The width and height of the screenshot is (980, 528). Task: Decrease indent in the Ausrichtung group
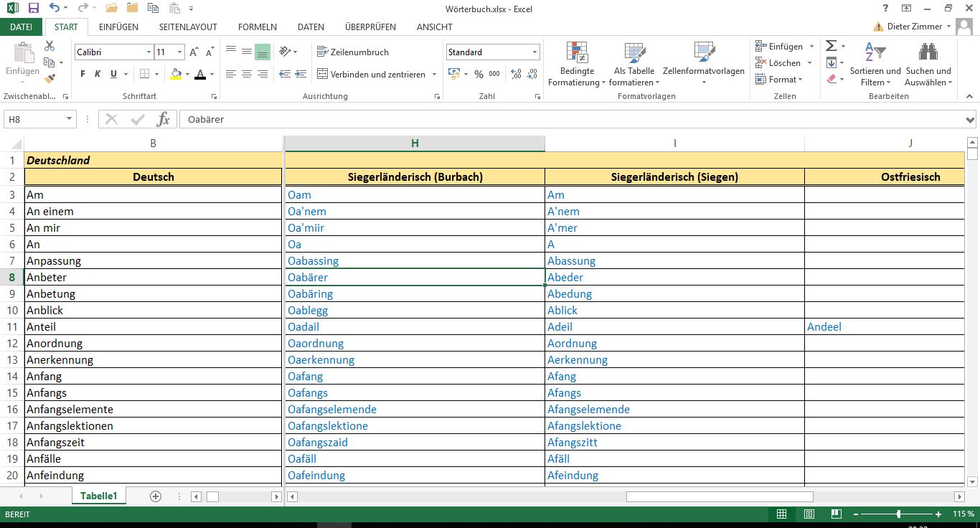285,74
